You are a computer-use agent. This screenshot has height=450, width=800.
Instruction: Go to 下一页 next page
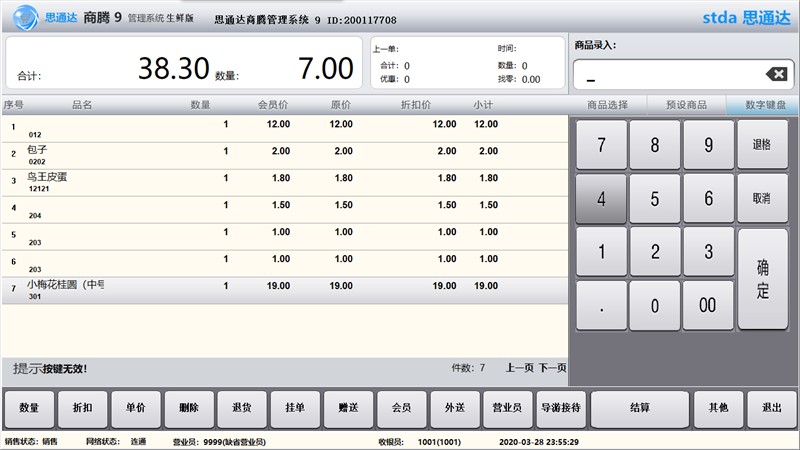point(553,368)
